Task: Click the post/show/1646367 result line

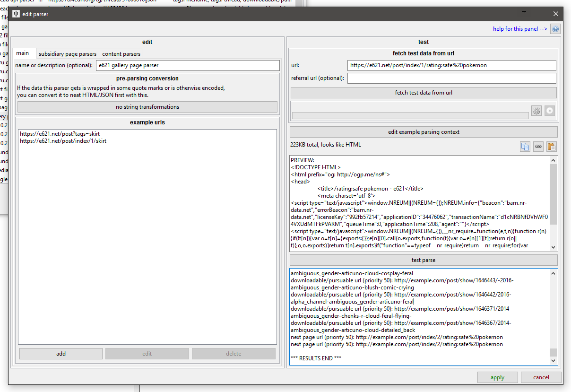Action: (x=401, y=326)
